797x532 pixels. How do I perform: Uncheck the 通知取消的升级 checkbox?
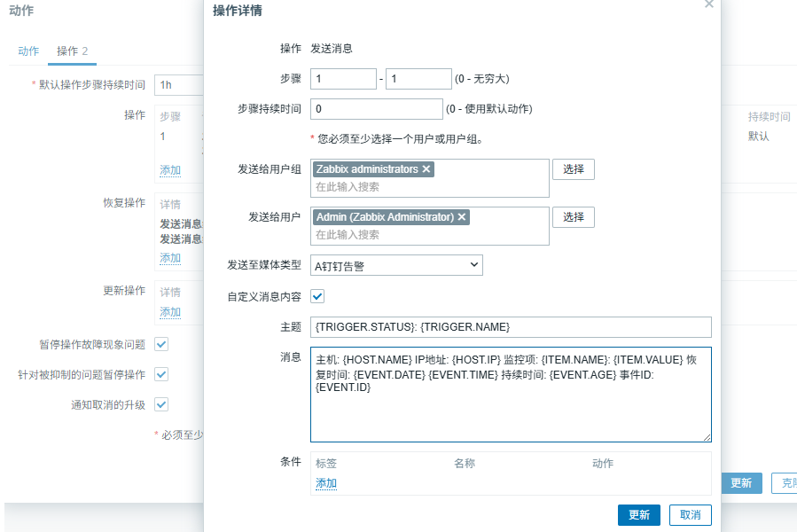161,404
